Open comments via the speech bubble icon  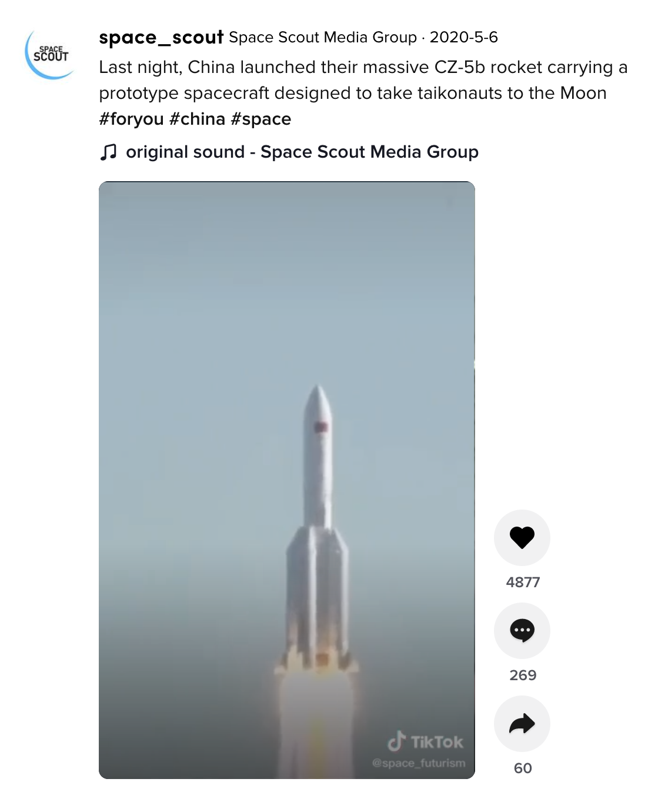[x=522, y=630]
